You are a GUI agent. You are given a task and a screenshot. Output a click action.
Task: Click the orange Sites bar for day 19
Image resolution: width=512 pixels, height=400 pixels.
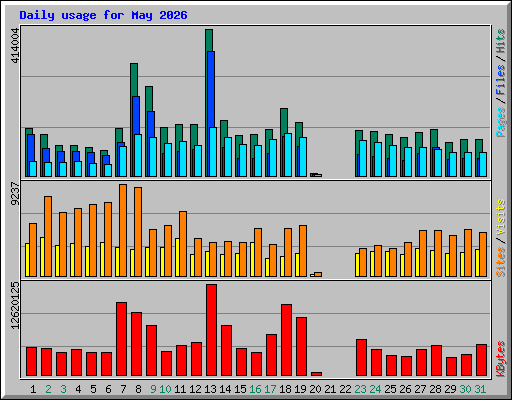303,251
